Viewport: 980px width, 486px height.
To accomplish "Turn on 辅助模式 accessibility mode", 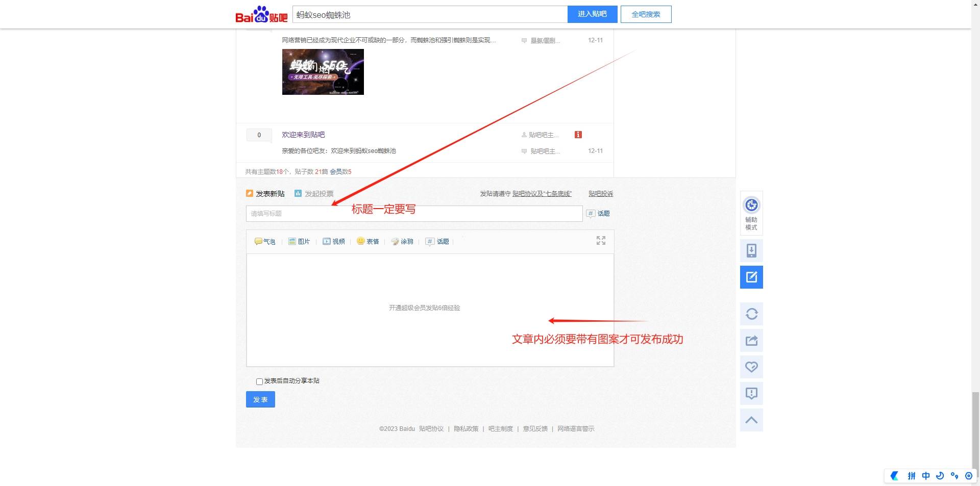I will coord(751,213).
